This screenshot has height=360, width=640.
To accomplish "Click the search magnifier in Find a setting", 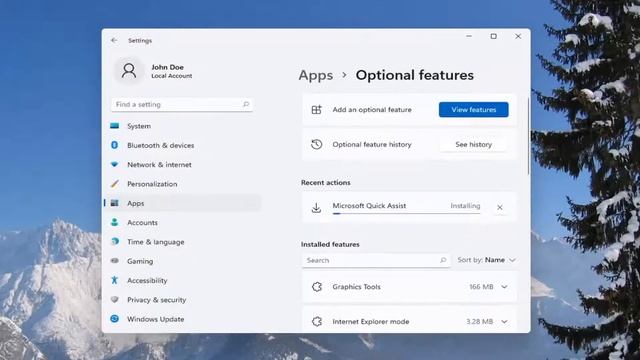I will pos(246,104).
